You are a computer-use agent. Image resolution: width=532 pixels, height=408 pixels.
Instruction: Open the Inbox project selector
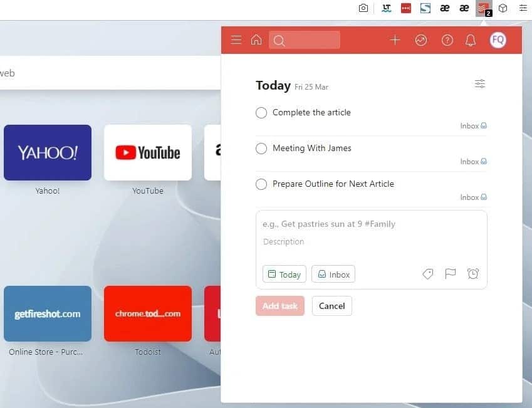click(333, 275)
